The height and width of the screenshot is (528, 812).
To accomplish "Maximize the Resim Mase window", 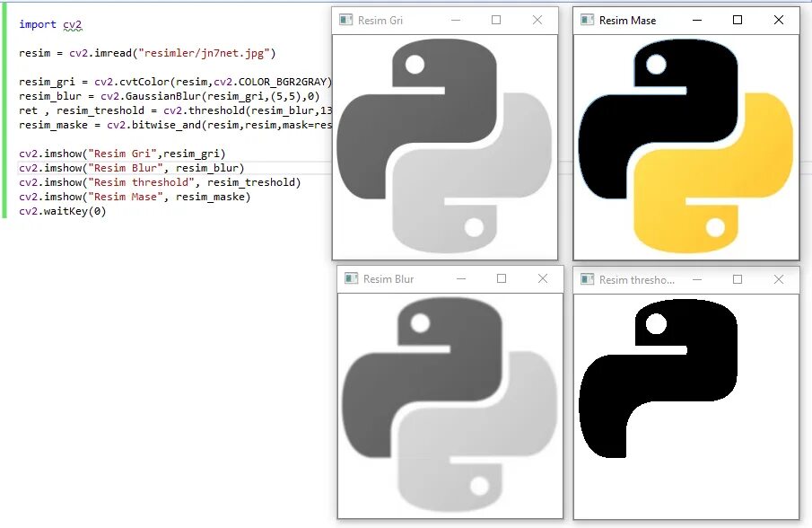I will pos(738,21).
